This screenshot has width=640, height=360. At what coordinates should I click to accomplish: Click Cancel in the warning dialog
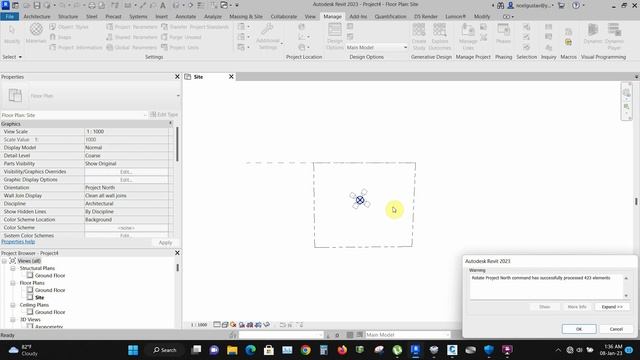tap(616, 329)
